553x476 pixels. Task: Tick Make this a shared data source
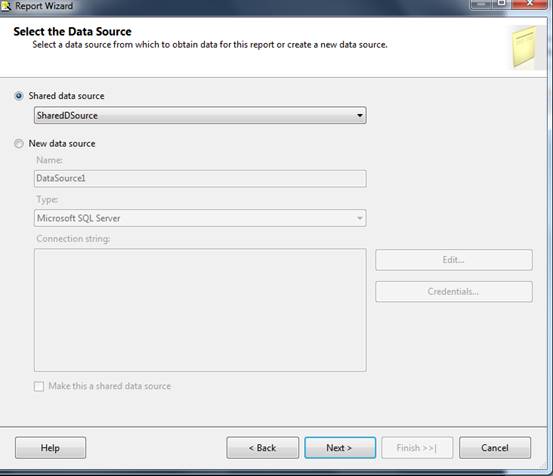click(x=39, y=386)
